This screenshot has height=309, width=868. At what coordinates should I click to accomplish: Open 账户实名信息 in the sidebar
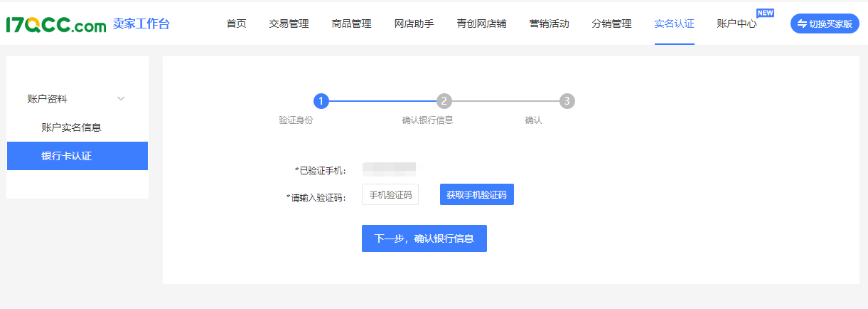click(71, 127)
